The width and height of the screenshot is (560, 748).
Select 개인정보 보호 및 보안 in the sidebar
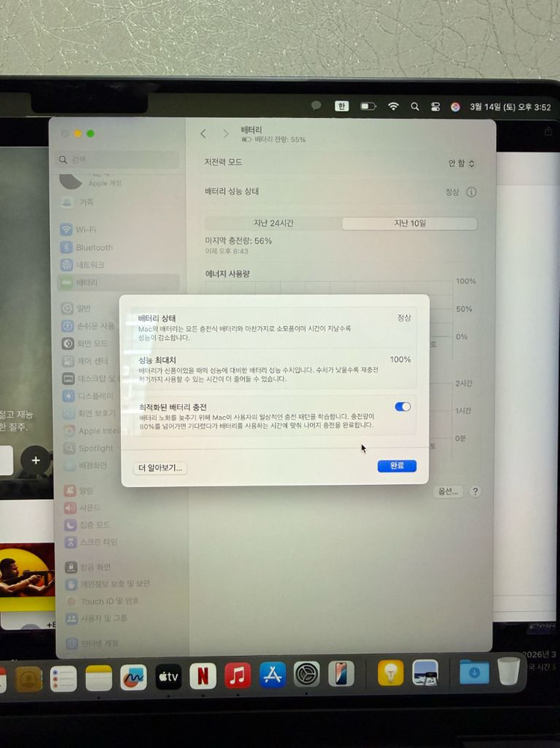(108, 584)
